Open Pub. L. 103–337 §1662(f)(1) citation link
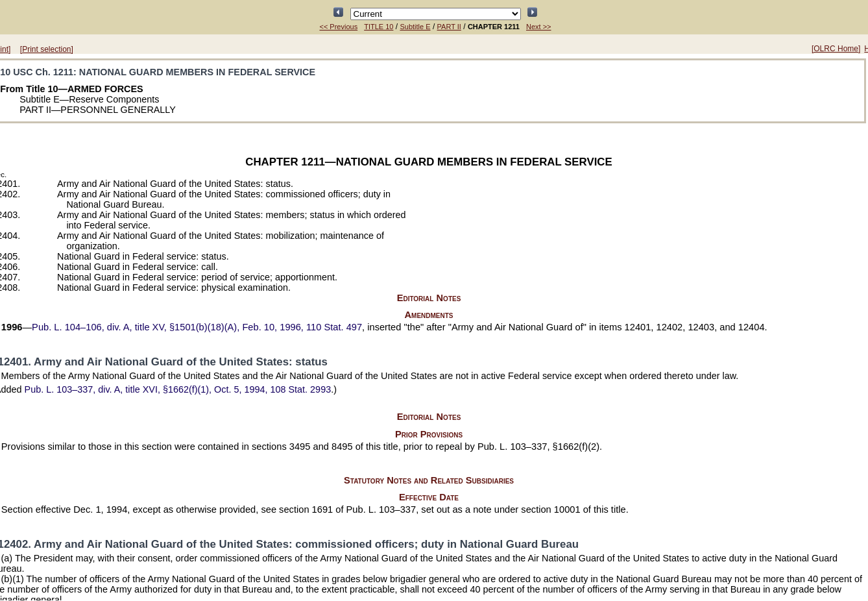Viewport: 868px width, 601px height. (x=178, y=389)
